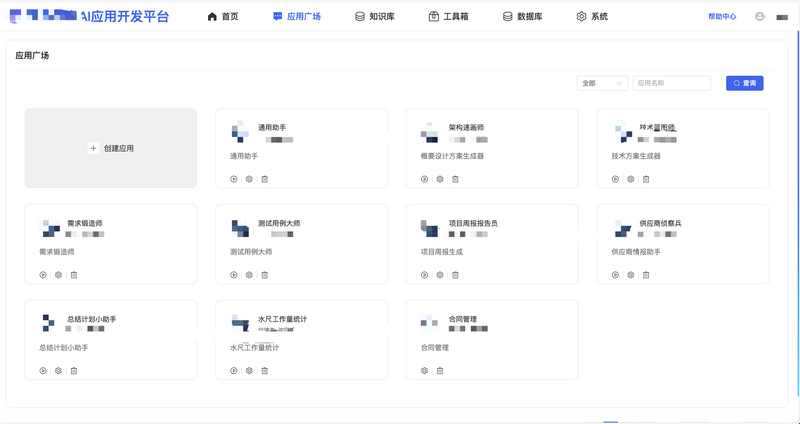The width and height of the screenshot is (800, 424).
Task: Click the 供应商情报助手 description text
Action: click(x=636, y=252)
